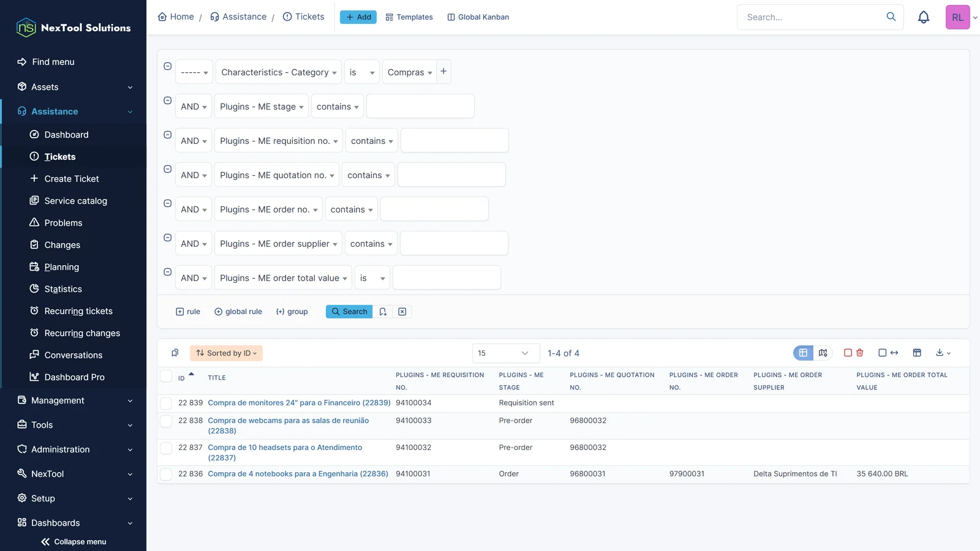Viewport: 980px width, 551px height.
Task: Remove the ME order supplier criterion row
Action: click(x=167, y=238)
